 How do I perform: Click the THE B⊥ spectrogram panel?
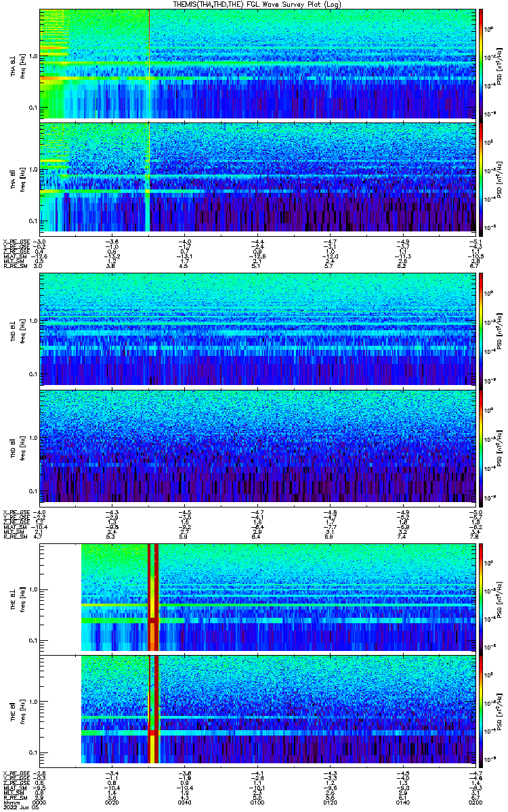(257, 598)
